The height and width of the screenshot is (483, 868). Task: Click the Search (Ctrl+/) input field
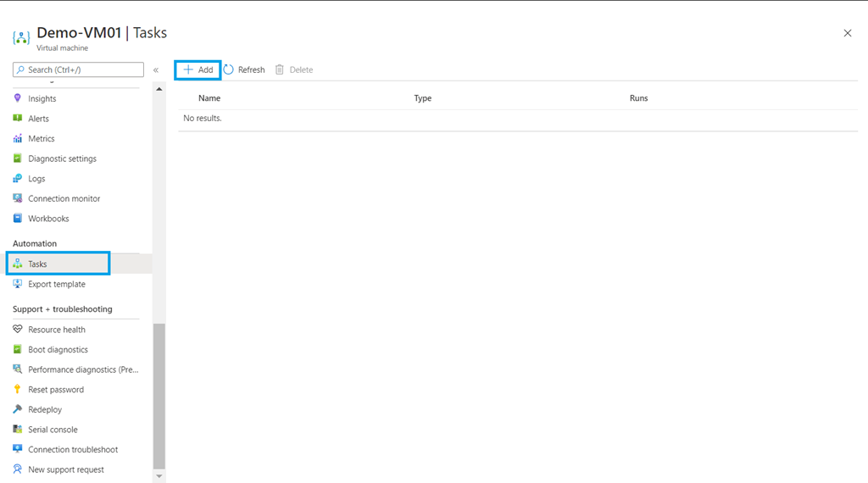point(78,69)
